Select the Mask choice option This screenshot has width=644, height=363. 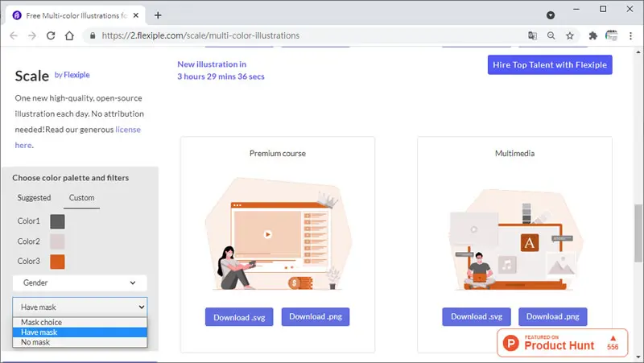click(x=80, y=322)
